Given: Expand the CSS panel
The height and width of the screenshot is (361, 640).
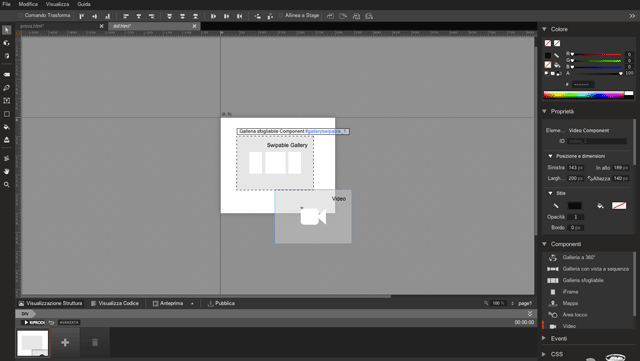Looking at the screenshot, I should pos(544,354).
